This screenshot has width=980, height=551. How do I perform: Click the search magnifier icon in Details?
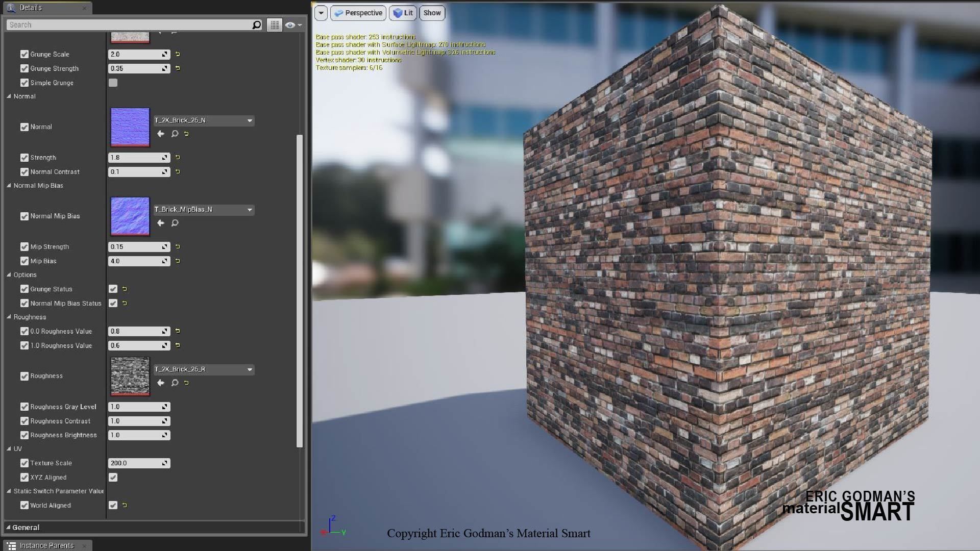[x=256, y=24]
